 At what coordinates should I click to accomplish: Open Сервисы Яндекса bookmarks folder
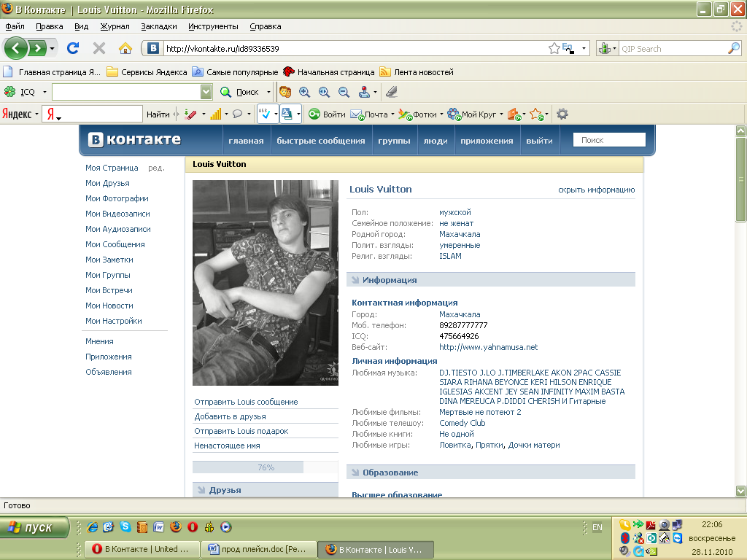pos(147,72)
